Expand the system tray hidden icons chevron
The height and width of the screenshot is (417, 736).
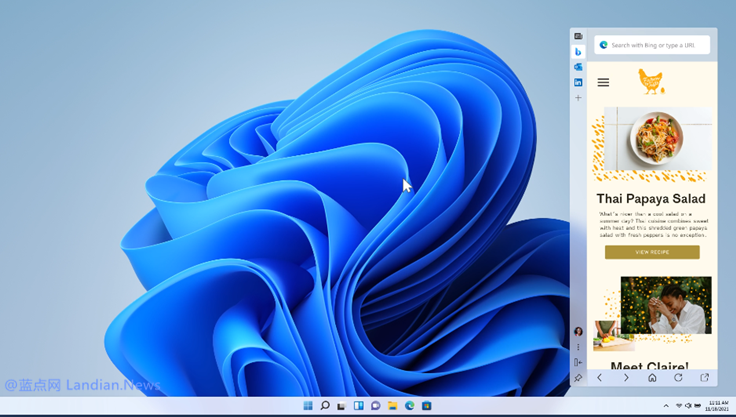[x=666, y=406]
